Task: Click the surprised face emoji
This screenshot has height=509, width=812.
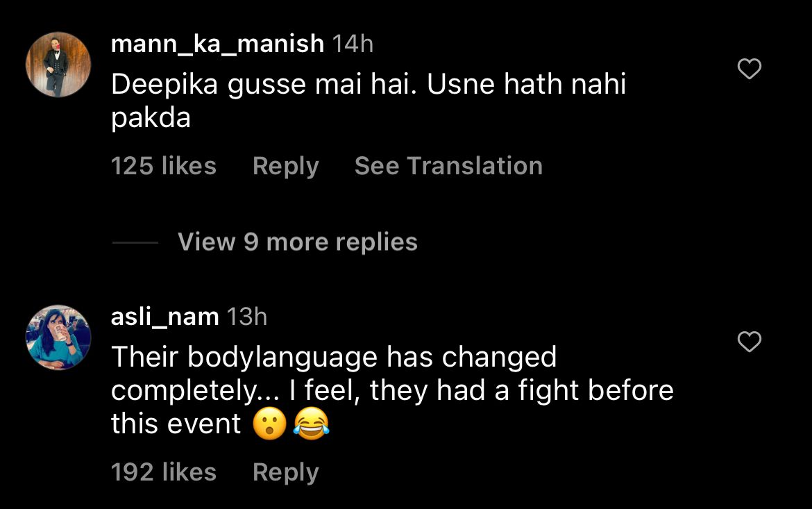Action: coord(269,424)
